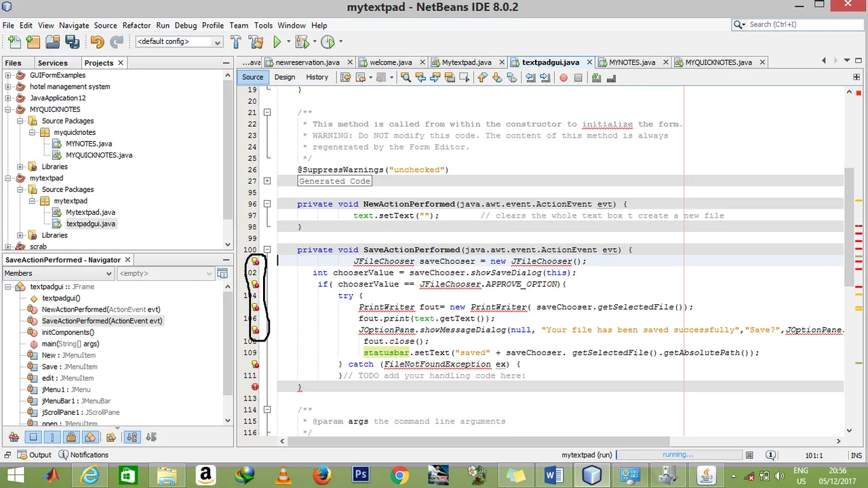Click the Clean and Build broom icon
The height and width of the screenshot is (488, 868).
coord(256,42)
